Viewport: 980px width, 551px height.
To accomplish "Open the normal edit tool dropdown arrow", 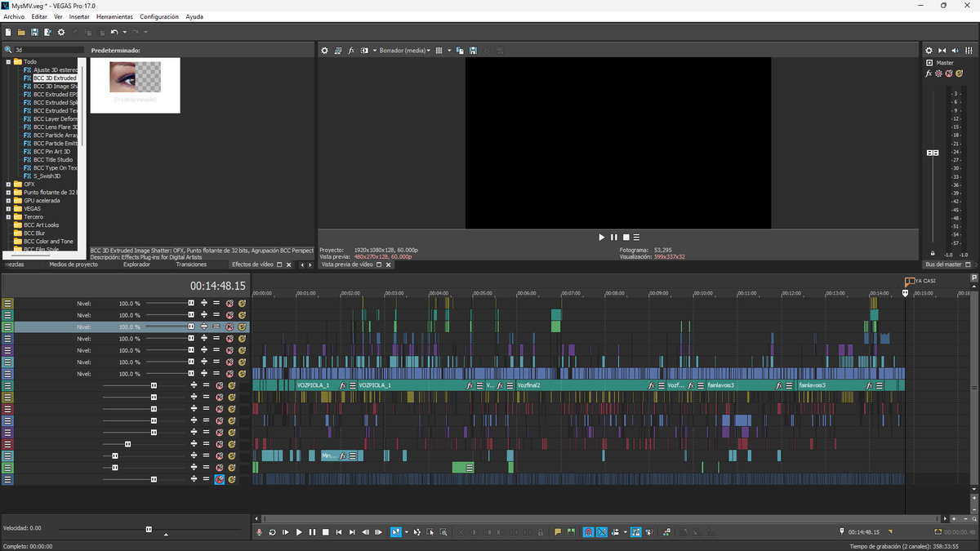I will 406,531.
